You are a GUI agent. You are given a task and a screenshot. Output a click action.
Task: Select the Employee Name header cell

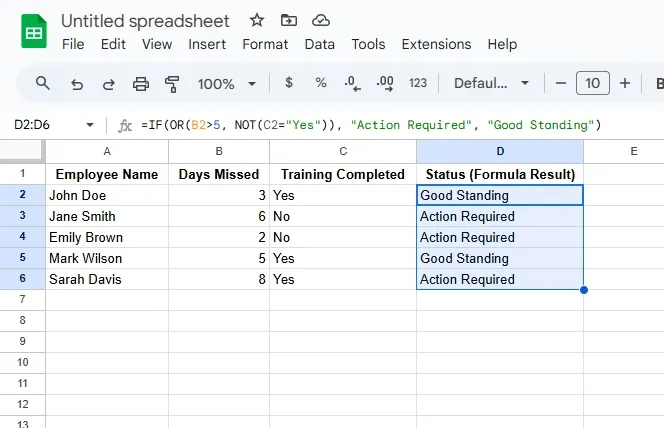107,174
